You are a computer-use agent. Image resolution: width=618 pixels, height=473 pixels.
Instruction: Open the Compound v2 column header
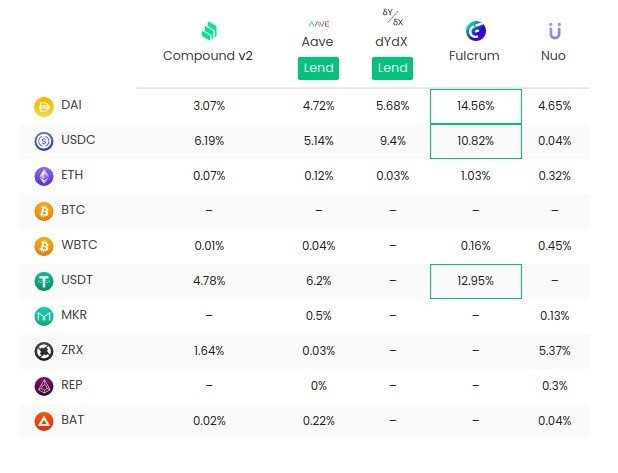click(208, 56)
